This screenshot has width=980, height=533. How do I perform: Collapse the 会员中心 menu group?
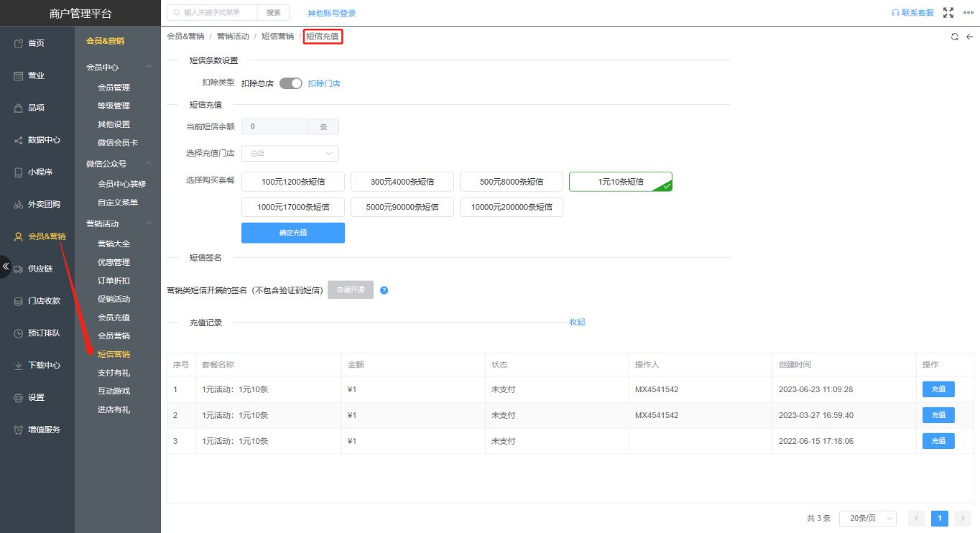pyautogui.click(x=149, y=67)
